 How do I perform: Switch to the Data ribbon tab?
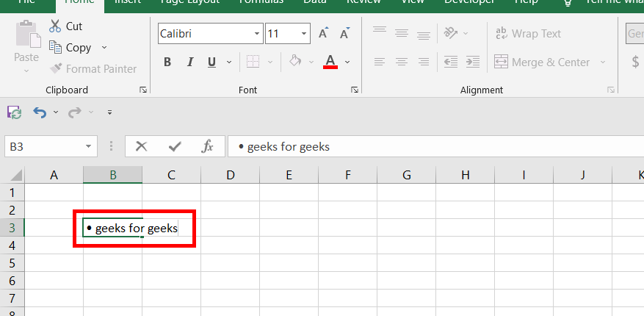pyautogui.click(x=315, y=3)
